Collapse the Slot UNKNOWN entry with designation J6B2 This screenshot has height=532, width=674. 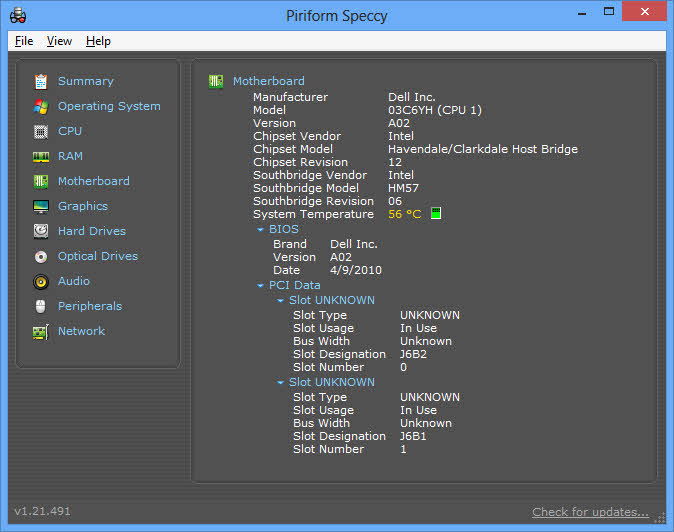coord(280,300)
